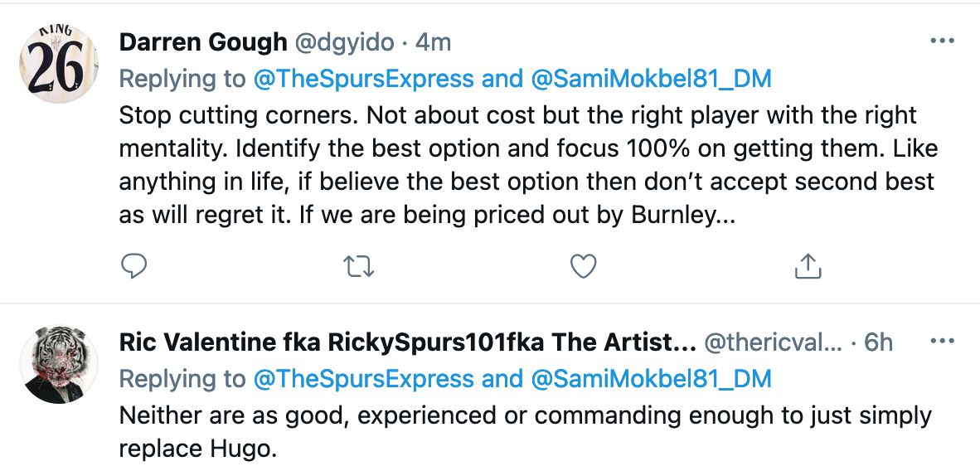Open the 6h timestamp on Ric's tweet
Image resolution: width=980 pixels, height=466 pixels.
click(878, 343)
